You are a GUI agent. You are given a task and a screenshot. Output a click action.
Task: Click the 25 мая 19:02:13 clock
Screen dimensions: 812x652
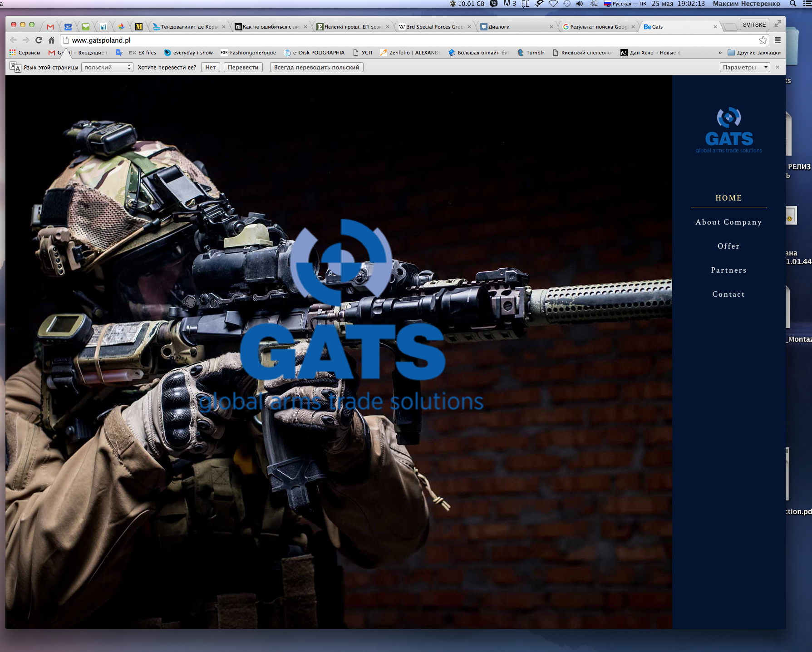[678, 4]
